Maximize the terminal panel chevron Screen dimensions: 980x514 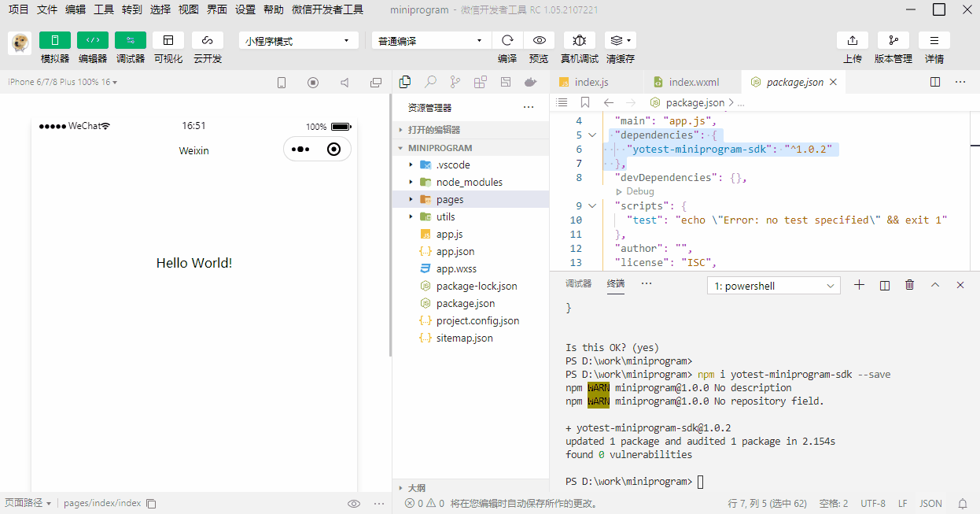coord(935,285)
